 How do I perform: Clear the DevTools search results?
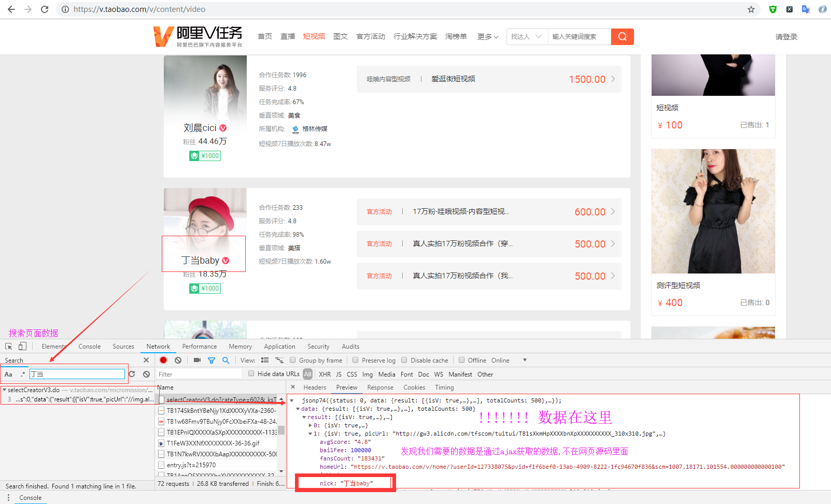[146, 374]
